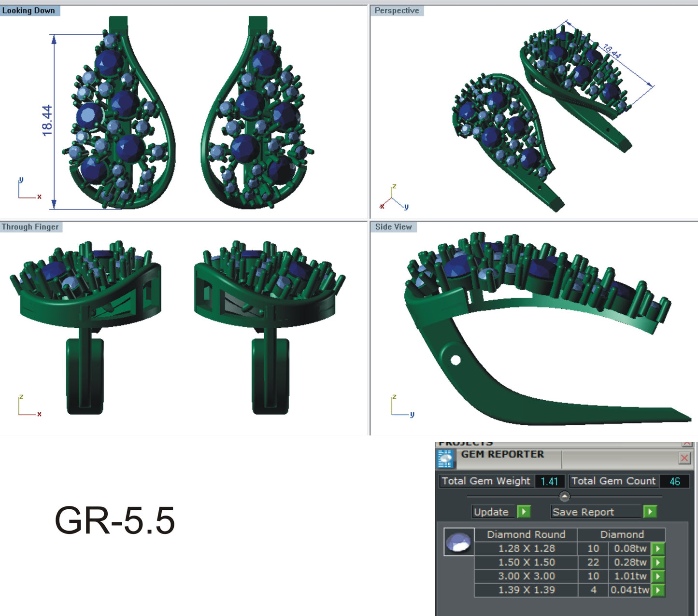The height and width of the screenshot is (616, 698).
Task: Select the Perspective viewport label
Action: pos(397,11)
